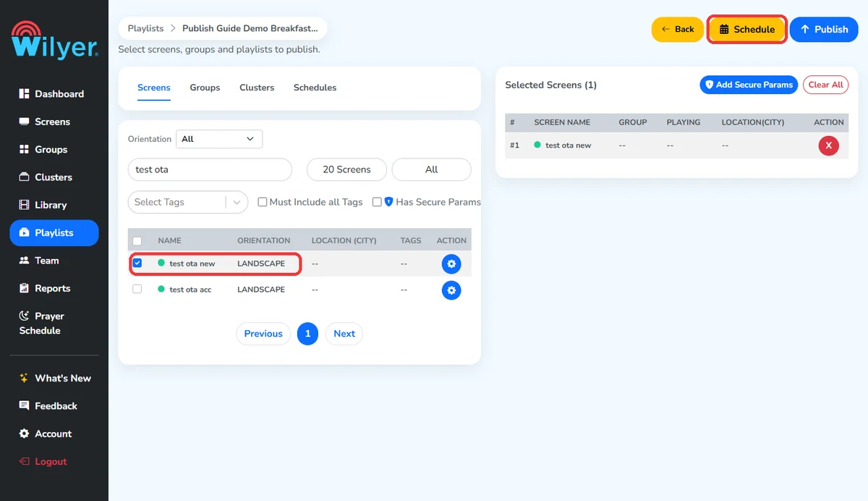Open the Feedback label
Screen dimensions: 868x501
coord(56,406)
